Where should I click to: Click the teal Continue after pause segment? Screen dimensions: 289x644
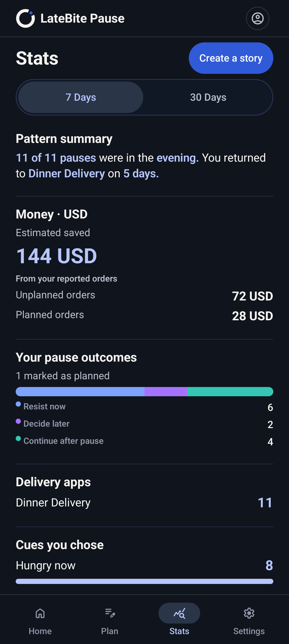(230, 392)
